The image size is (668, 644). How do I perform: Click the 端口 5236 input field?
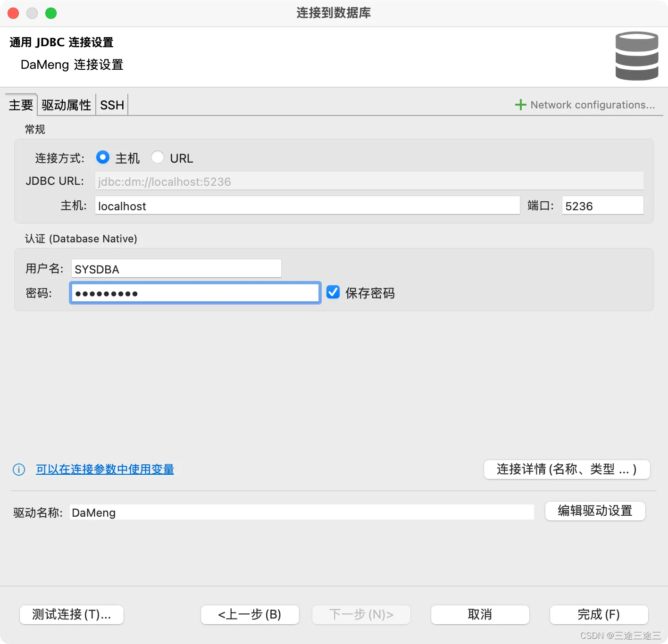(602, 205)
